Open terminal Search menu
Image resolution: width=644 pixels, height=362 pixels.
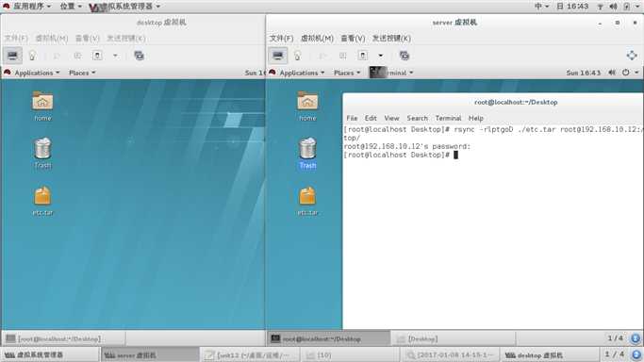(x=418, y=118)
